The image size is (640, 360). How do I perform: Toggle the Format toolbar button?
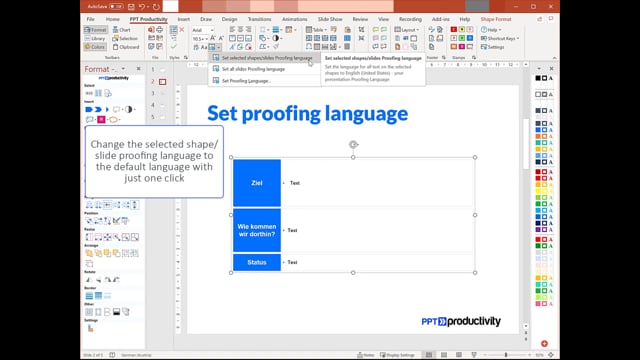(96, 30)
